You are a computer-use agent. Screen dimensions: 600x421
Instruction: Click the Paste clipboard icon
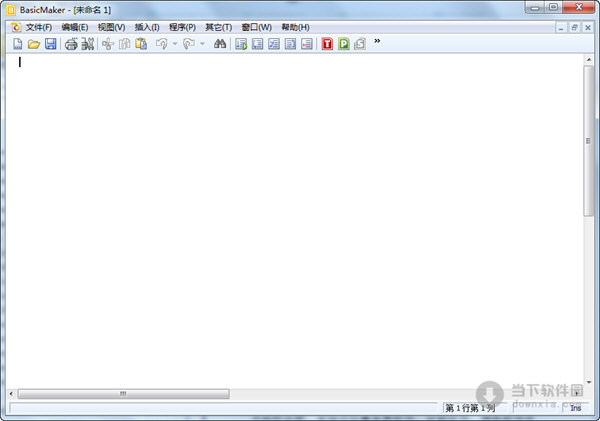(141, 44)
